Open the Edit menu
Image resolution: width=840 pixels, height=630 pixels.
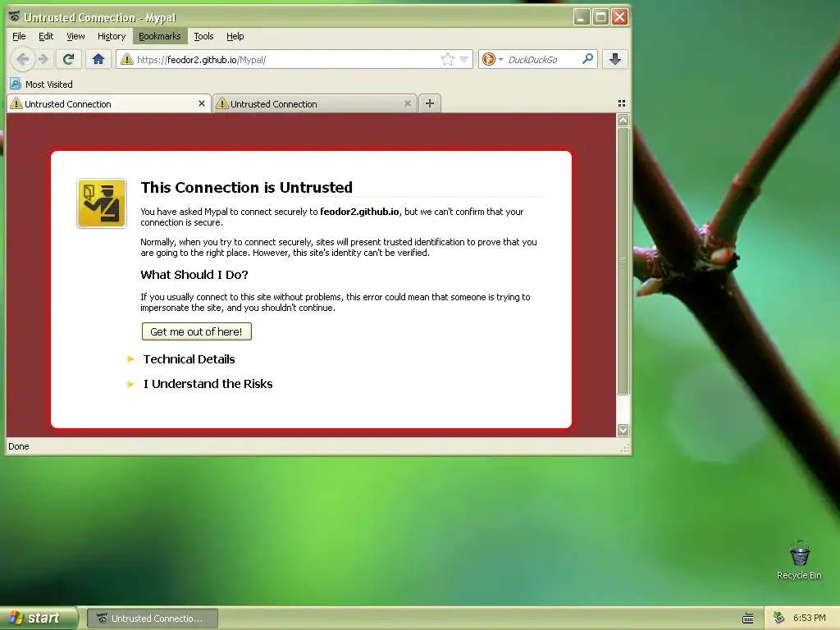pyautogui.click(x=46, y=36)
